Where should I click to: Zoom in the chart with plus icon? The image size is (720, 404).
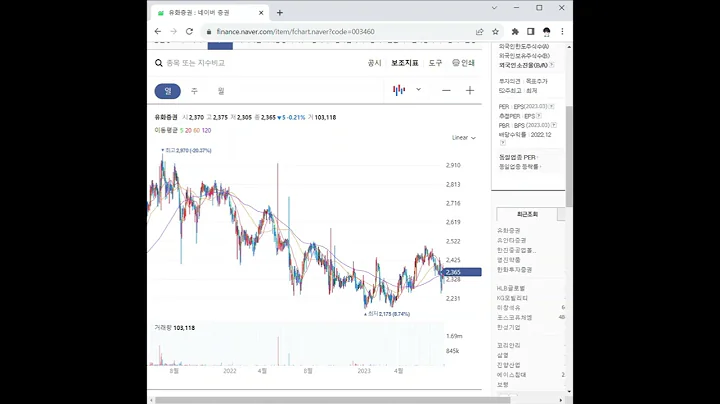click(470, 90)
